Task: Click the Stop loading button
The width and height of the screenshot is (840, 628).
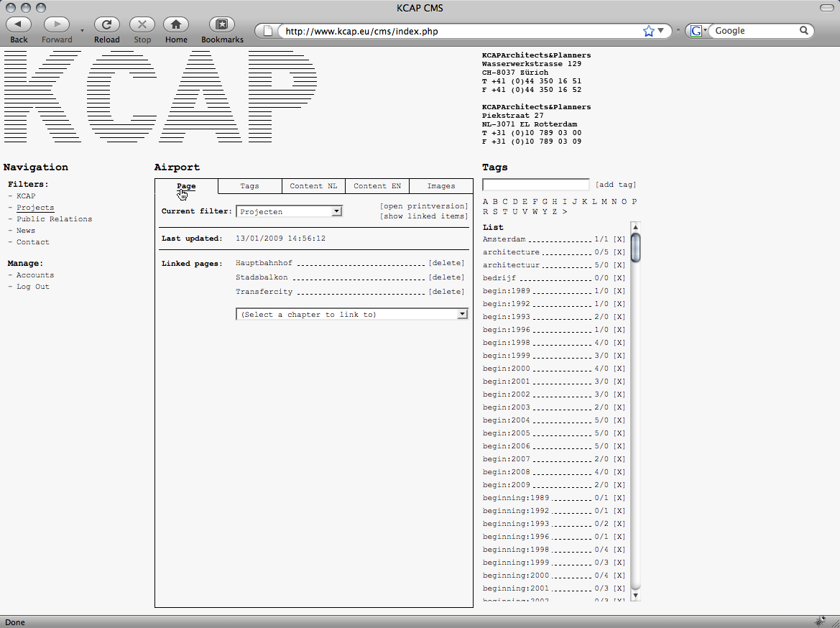Action: [142, 24]
